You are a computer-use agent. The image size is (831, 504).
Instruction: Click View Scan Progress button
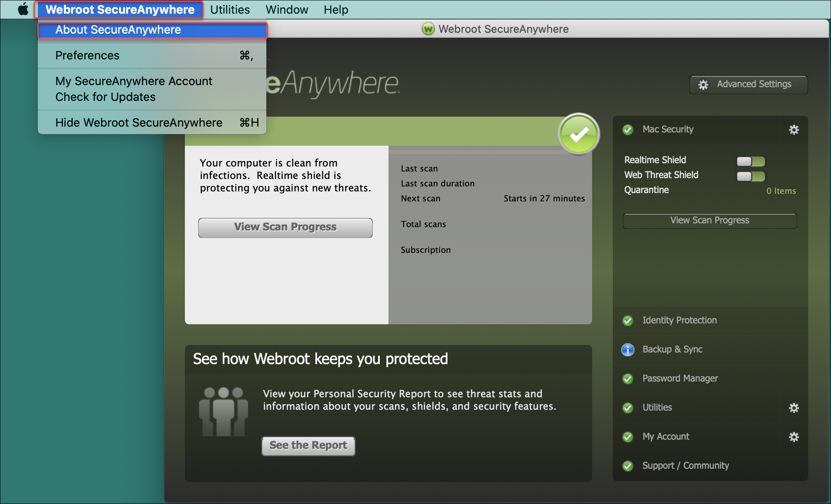285,227
